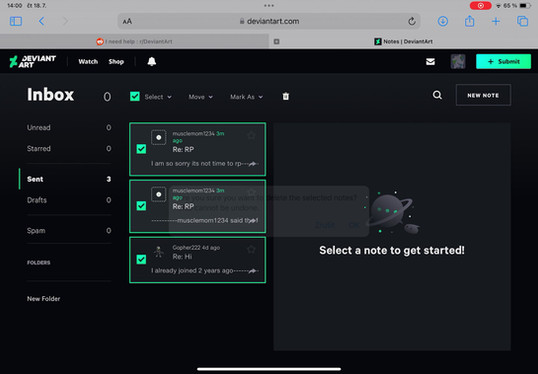The width and height of the screenshot is (538, 374).
Task: Go back to the previous page
Action: (42, 21)
